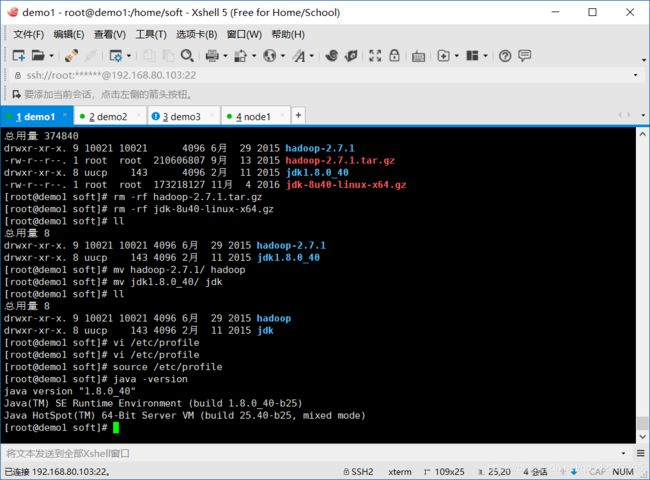
Task: Click the blue jdk directory name
Action: click(x=265, y=330)
